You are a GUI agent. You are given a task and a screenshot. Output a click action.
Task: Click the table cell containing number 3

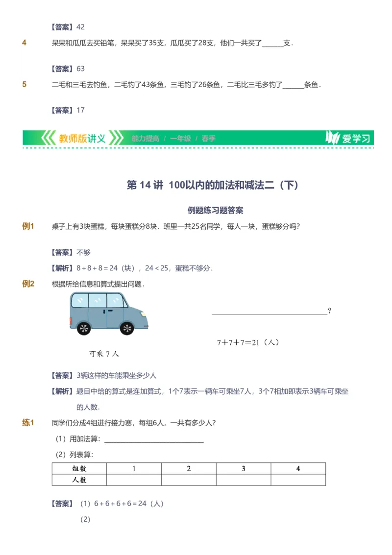click(x=243, y=468)
